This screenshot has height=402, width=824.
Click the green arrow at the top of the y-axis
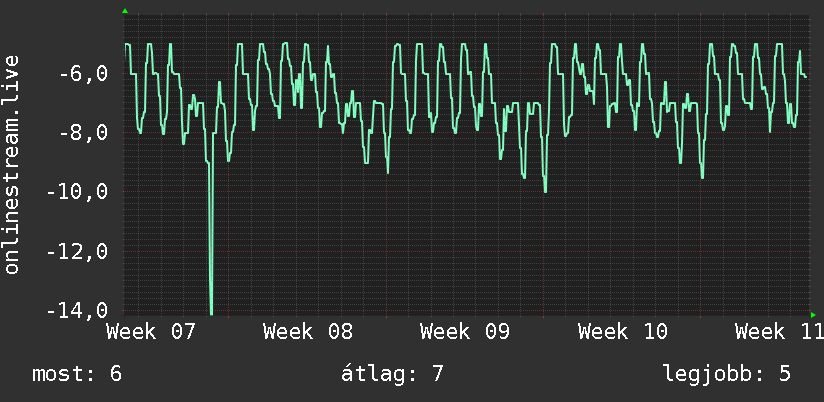tap(125, 11)
